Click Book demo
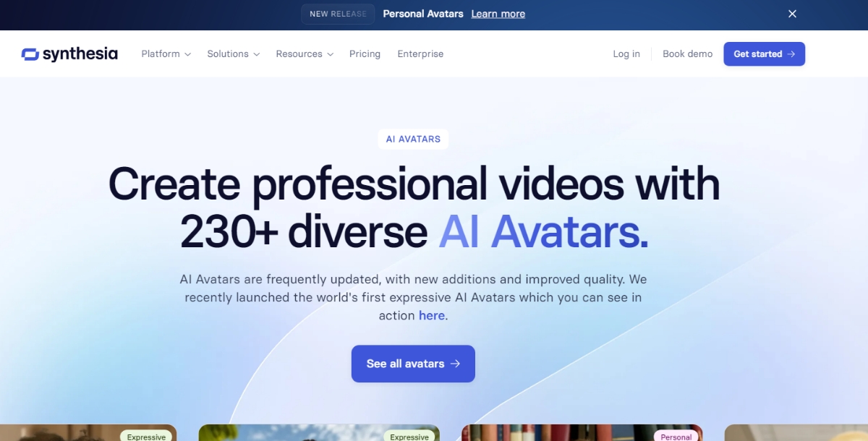 pos(687,53)
